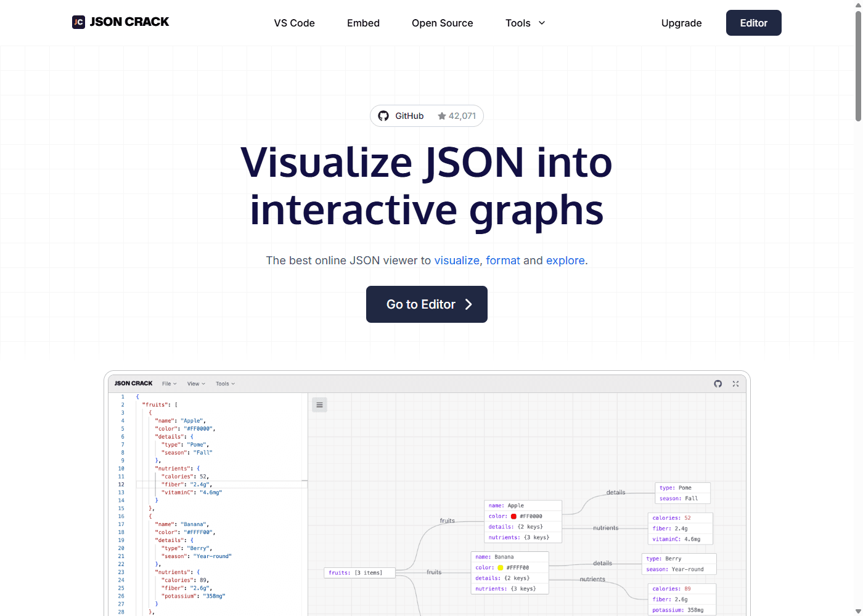Open the Tools dropdown in preview toolbar
Image resolution: width=863 pixels, height=616 pixels.
[226, 384]
